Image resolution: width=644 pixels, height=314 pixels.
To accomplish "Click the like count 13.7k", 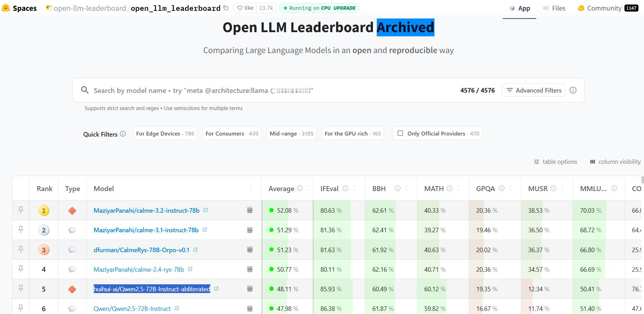I will 266,8.
